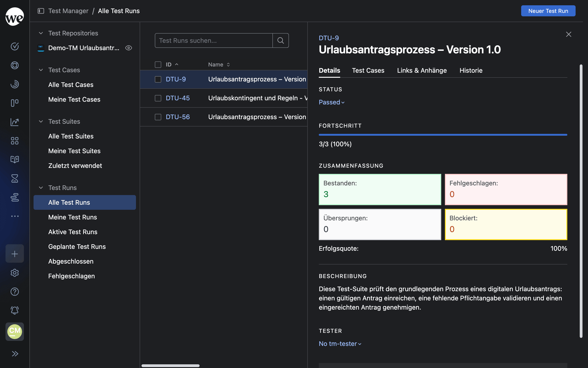
Task: Click the details panel vertical scrollbar
Action: (581, 201)
